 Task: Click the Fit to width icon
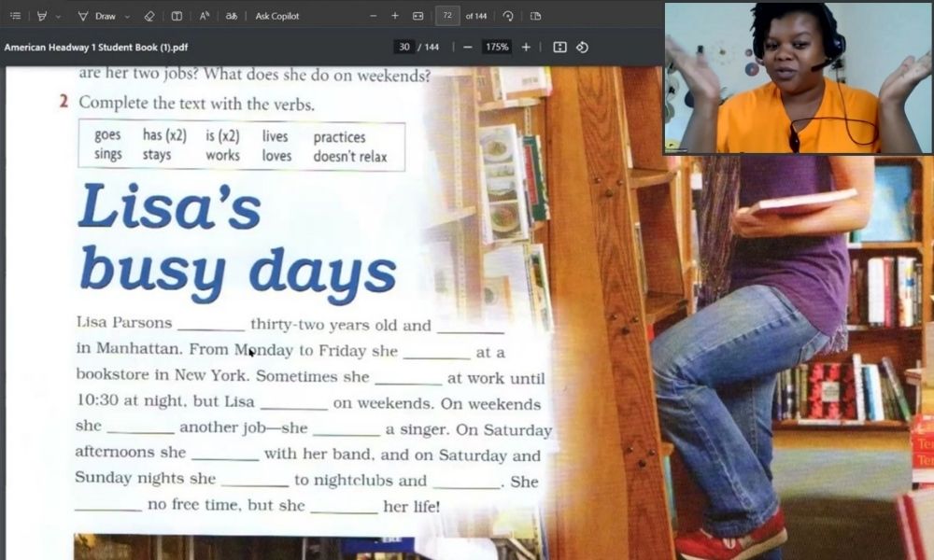pyautogui.click(x=418, y=16)
